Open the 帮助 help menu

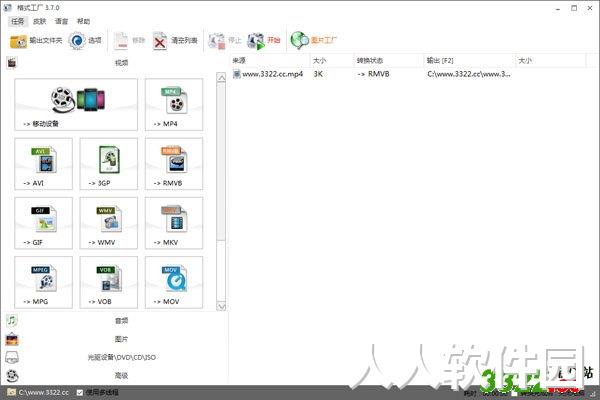click(83, 21)
